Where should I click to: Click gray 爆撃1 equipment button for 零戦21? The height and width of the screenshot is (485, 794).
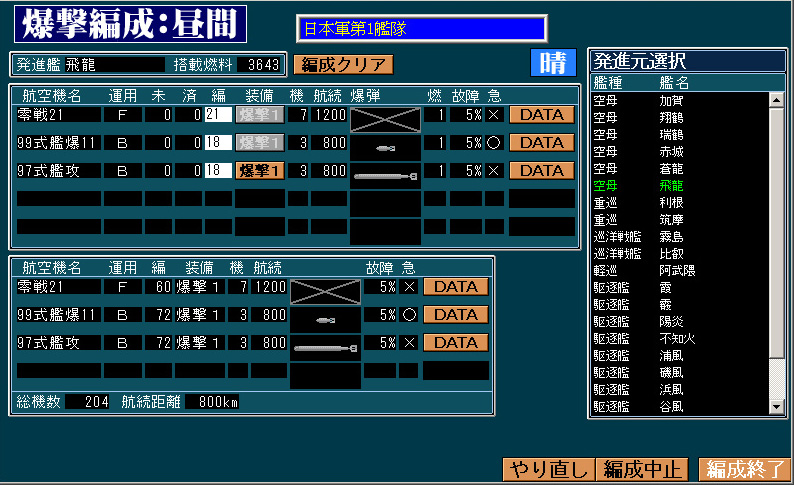(259, 115)
